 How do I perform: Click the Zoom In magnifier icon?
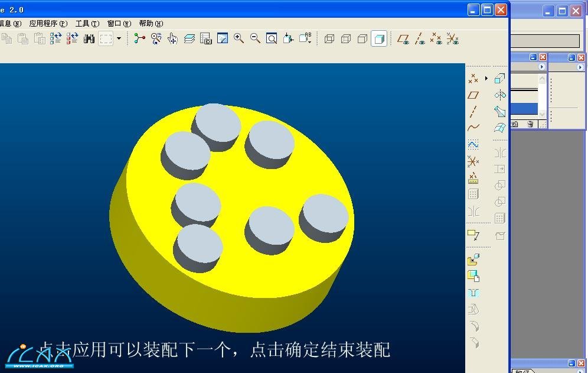[x=239, y=38]
